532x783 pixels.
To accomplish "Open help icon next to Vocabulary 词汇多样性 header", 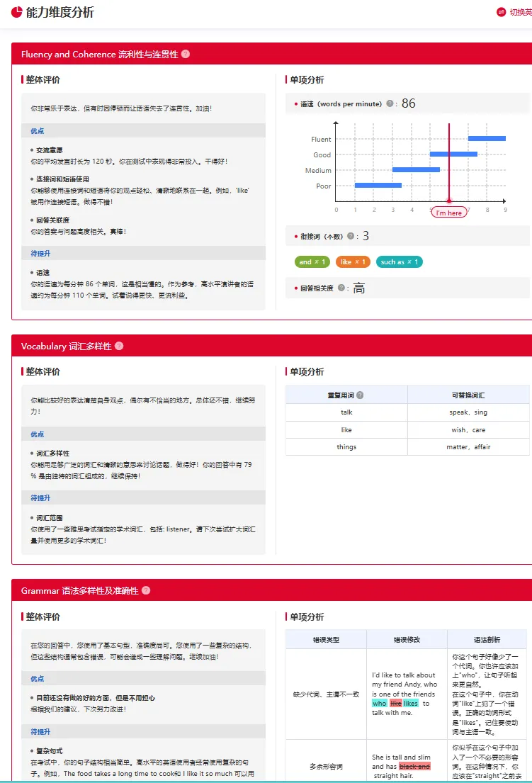I will pos(119,346).
